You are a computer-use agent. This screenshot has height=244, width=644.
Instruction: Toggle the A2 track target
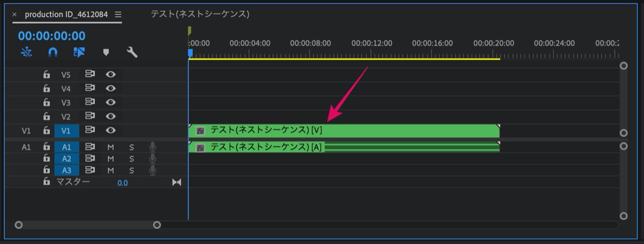66,159
